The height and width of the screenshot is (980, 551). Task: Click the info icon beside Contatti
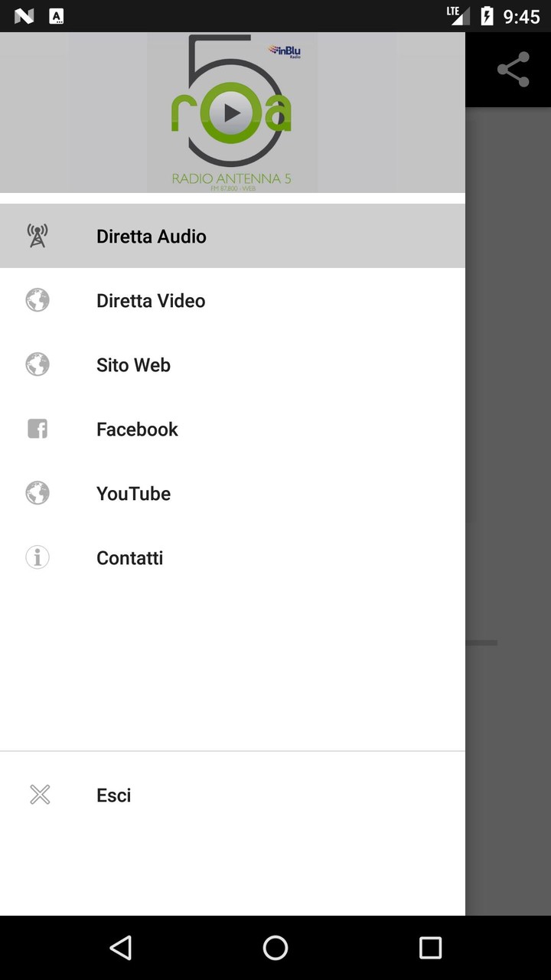37,557
